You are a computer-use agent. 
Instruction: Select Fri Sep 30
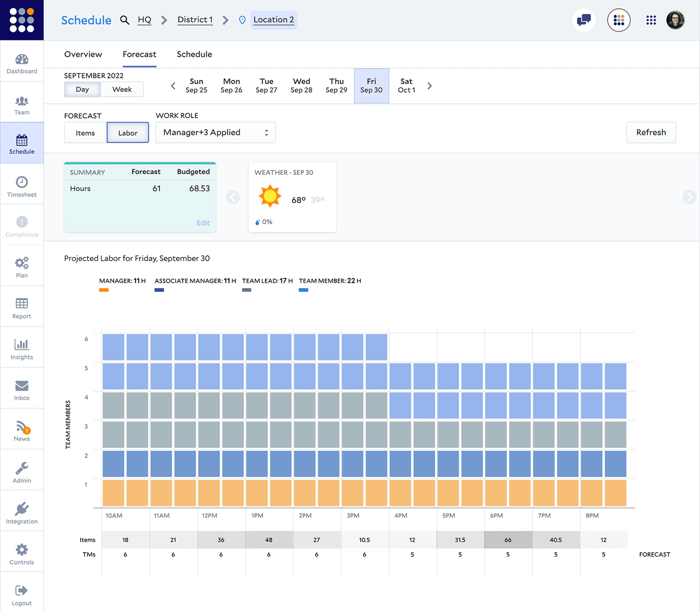click(x=371, y=86)
